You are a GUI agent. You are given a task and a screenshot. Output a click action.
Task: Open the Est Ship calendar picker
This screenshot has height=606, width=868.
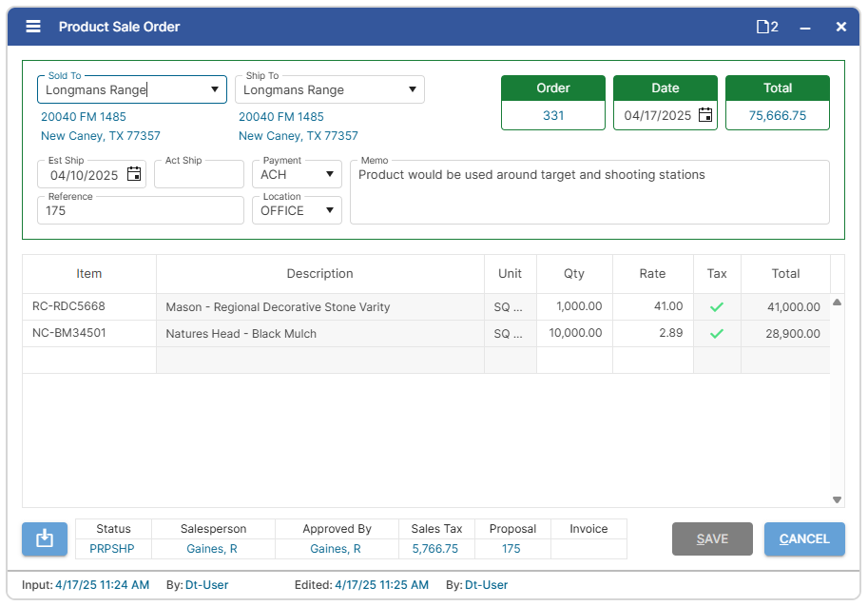point(134,174)
